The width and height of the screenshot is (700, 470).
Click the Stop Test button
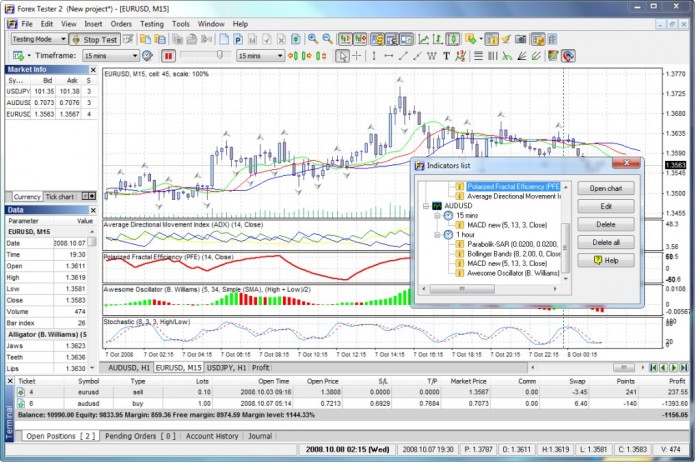click(x=95, y=39)
